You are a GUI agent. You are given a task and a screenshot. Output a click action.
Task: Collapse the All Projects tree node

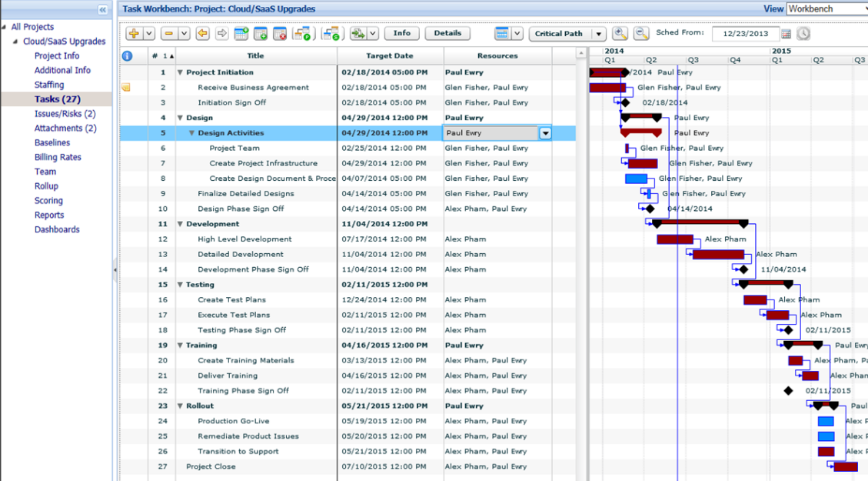pos(4,27)
